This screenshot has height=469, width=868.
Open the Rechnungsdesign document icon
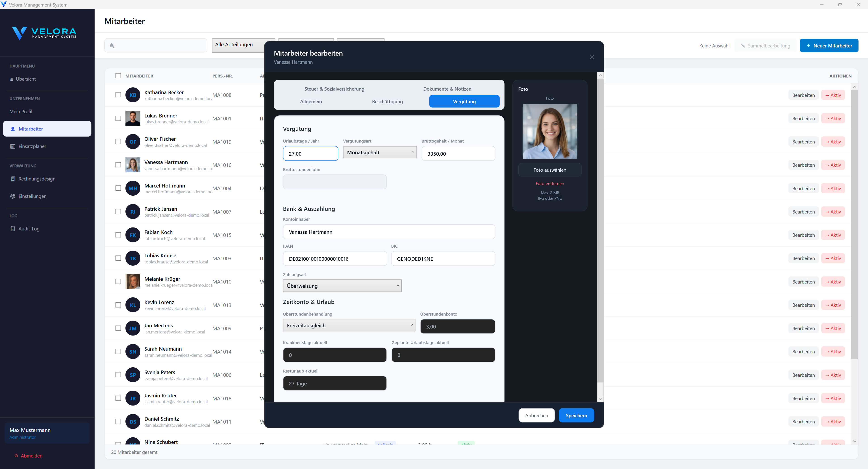click(x=12, y=179)
